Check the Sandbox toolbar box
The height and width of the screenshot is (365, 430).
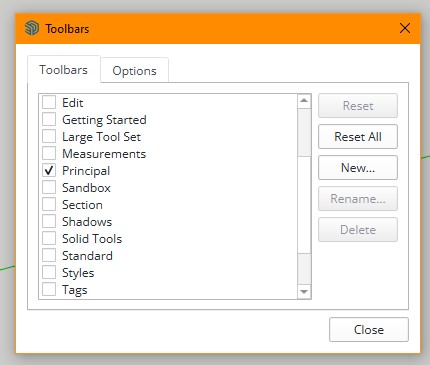49,187
